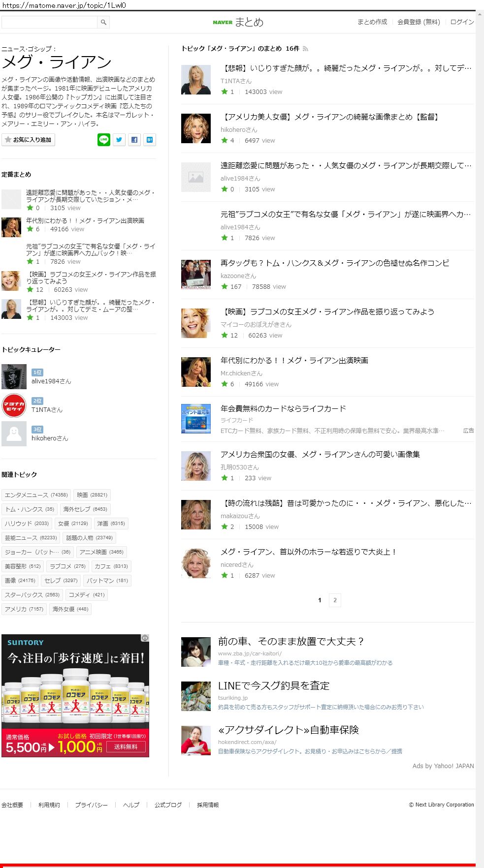This screenshot has width=484, height=868.
Task: Open まとめ作成 in the top menu
Action: pos(372,22)
